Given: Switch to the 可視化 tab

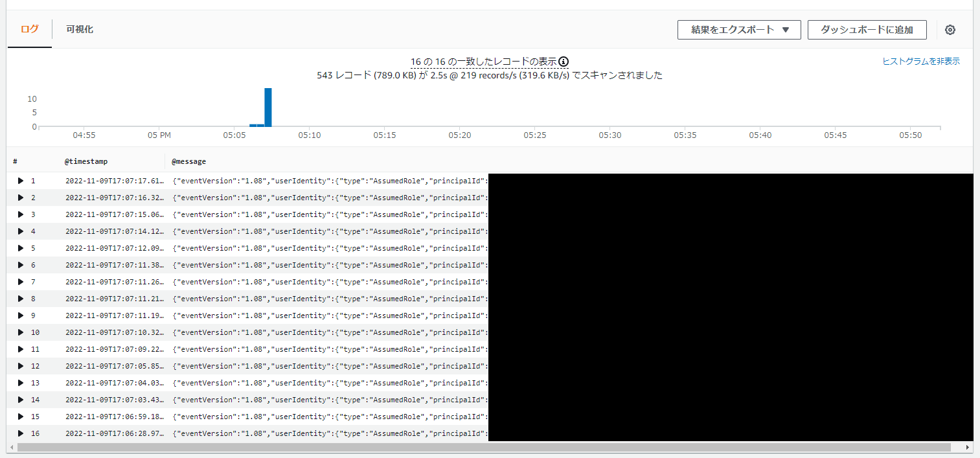Looking at the screenshot, I should pyautogui.click(x=79, y=29).
